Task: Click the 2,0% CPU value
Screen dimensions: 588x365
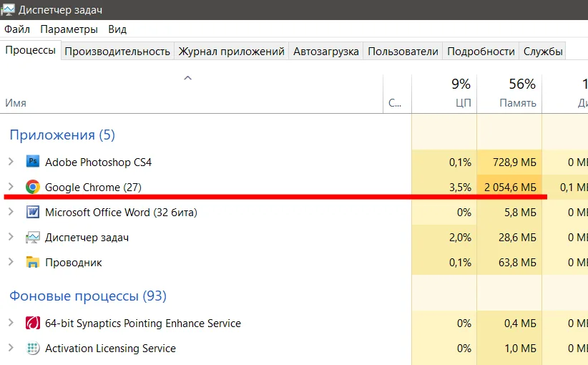Action: click(x=460, y=238)
